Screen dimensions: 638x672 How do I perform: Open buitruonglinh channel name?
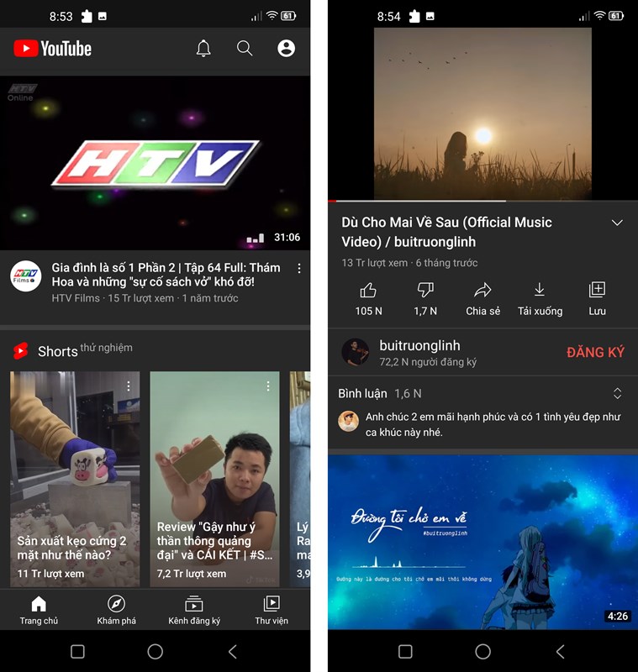pos(419,345)
